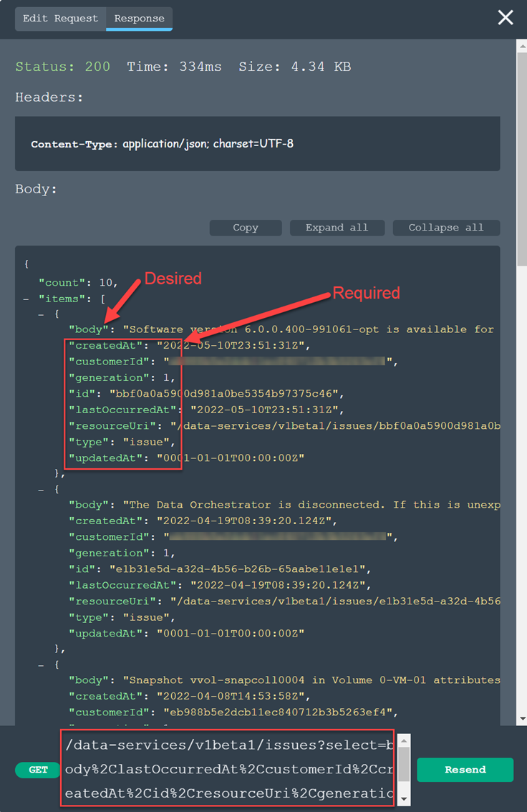Click the "count": 10 line
Screen dimensions: 527x812
coord(78,283)
